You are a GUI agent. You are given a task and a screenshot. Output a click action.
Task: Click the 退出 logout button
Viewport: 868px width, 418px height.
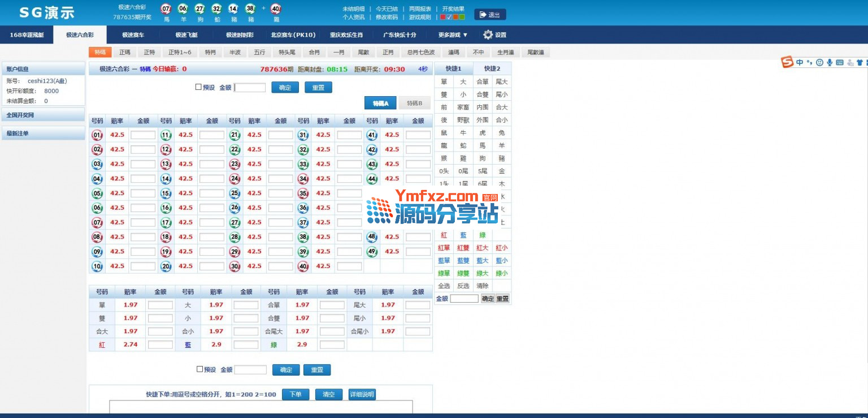pos(490,15)
